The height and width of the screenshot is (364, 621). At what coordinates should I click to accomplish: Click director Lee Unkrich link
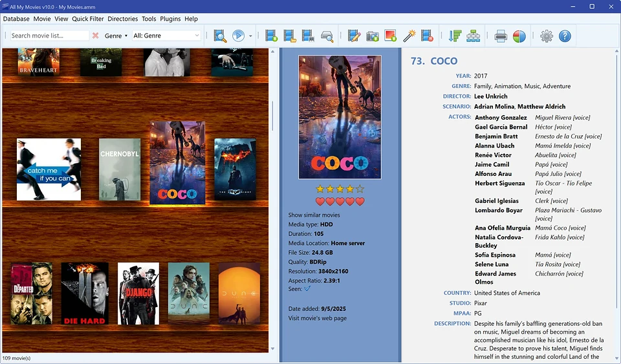(x=491, y=96)
